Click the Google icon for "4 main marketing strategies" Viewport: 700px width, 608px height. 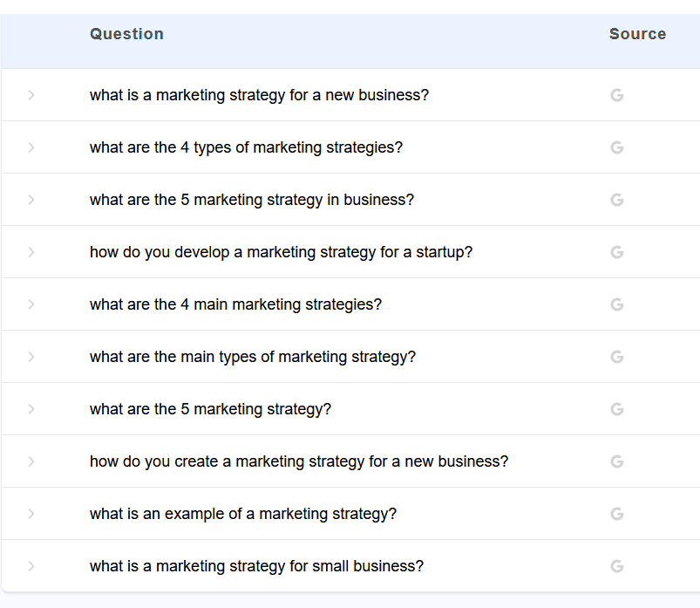(x=617, y=304)
